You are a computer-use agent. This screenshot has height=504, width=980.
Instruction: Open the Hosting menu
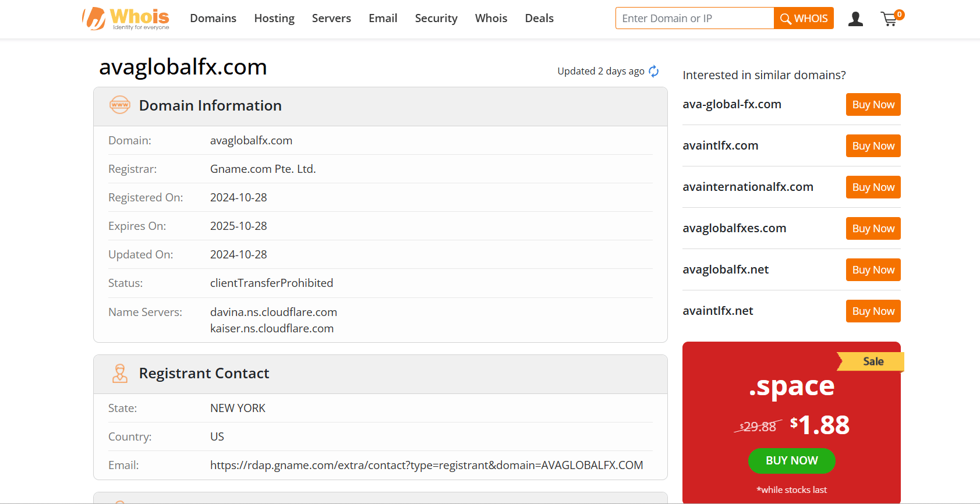tap(274, 18)
